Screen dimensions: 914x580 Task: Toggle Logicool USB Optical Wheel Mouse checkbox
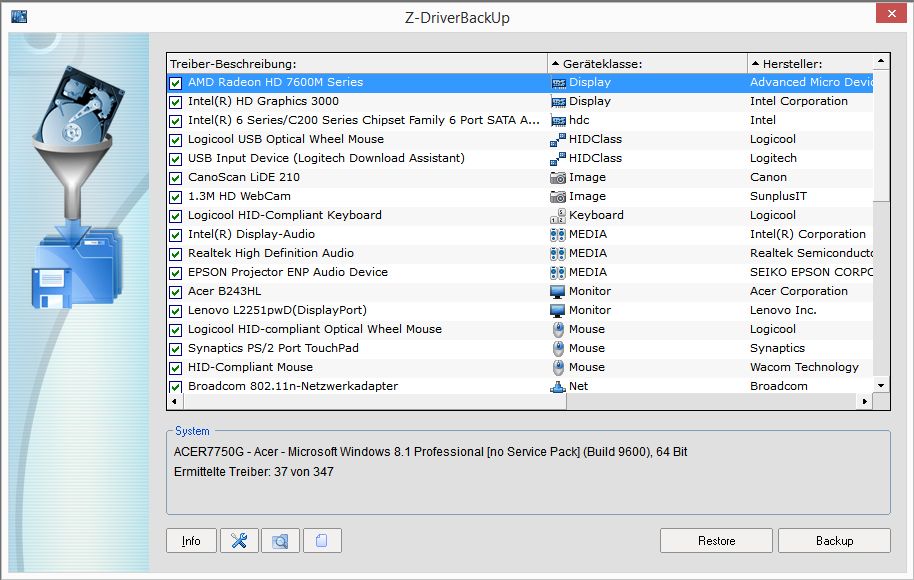(x=175, y=140)
